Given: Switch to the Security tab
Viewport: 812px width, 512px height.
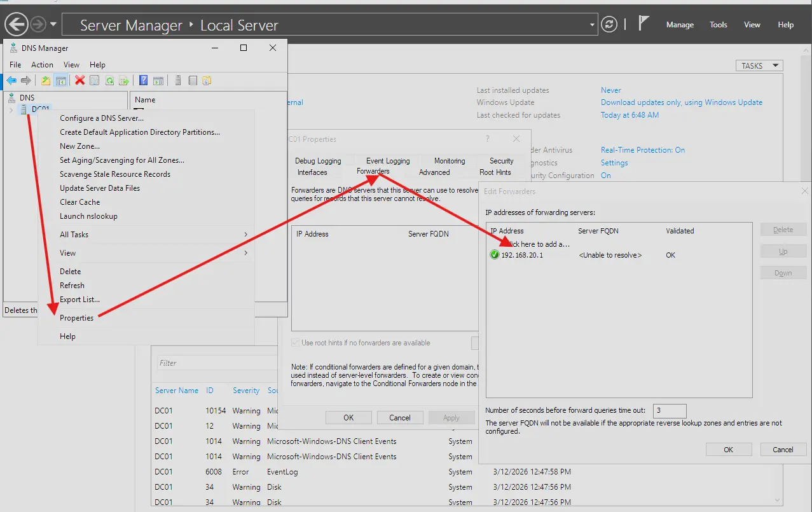Looking at the screenshot, I should [x=501, y=161].
